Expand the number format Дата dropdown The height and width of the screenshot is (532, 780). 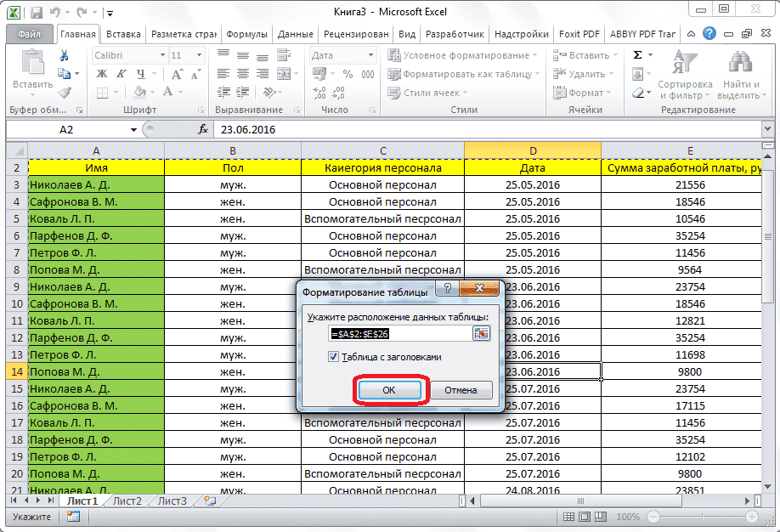click(370, 54)
